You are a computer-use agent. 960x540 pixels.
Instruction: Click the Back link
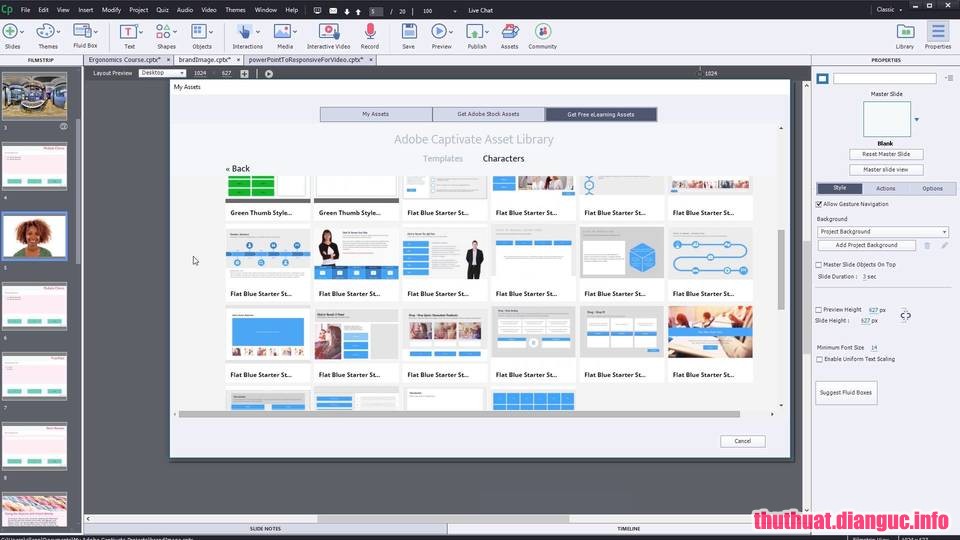point(238,168)
